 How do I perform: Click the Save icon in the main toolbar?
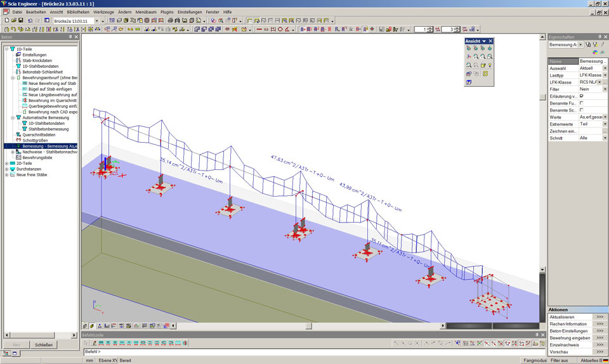21,20
